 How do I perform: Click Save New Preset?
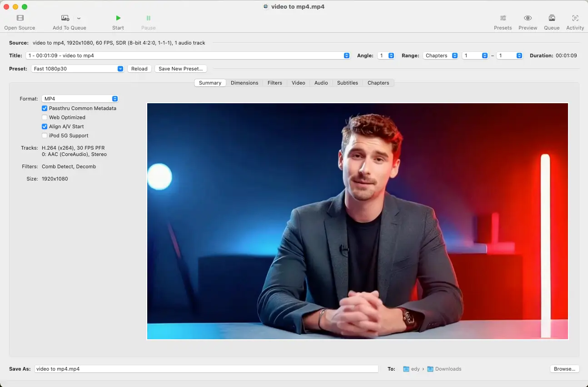[180, 69]
